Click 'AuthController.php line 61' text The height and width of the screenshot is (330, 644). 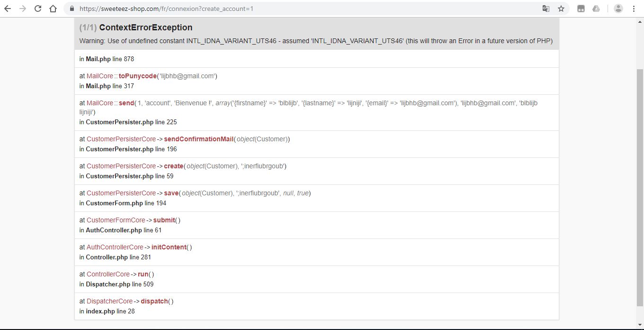124,230
